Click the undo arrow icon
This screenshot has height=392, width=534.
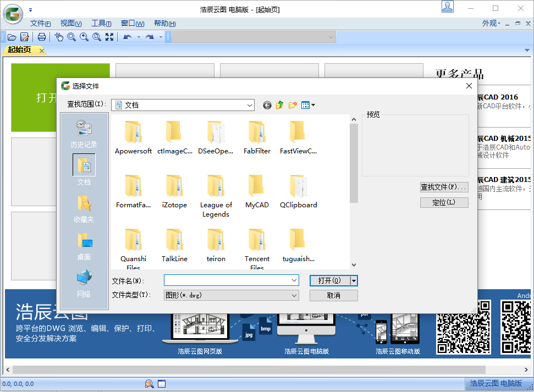[x=128, y=37]
